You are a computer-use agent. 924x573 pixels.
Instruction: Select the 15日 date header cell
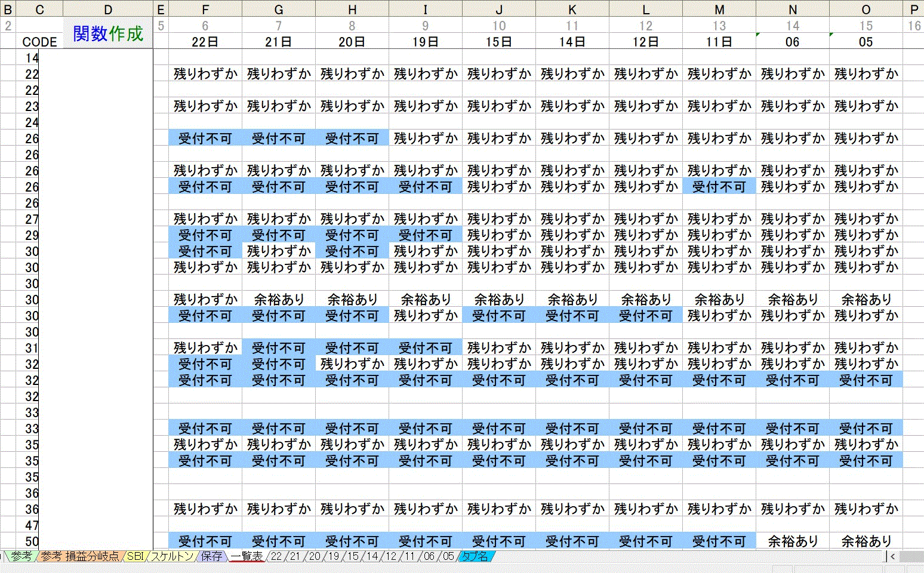(x=499, y=42)
